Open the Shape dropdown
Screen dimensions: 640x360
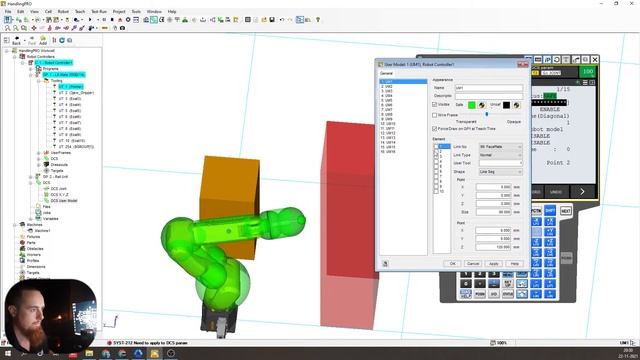(x=500, y=172)
